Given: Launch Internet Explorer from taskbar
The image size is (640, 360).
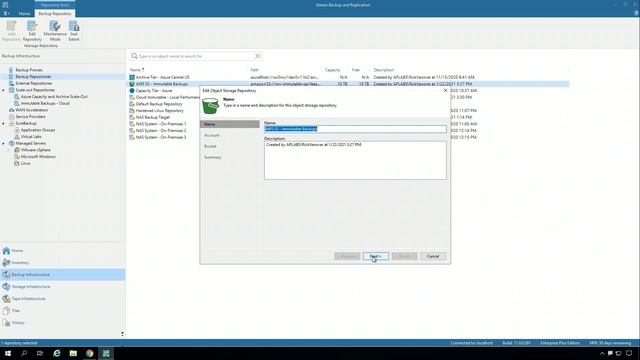Looking at the screenshot, I should (x=57, y=353).
